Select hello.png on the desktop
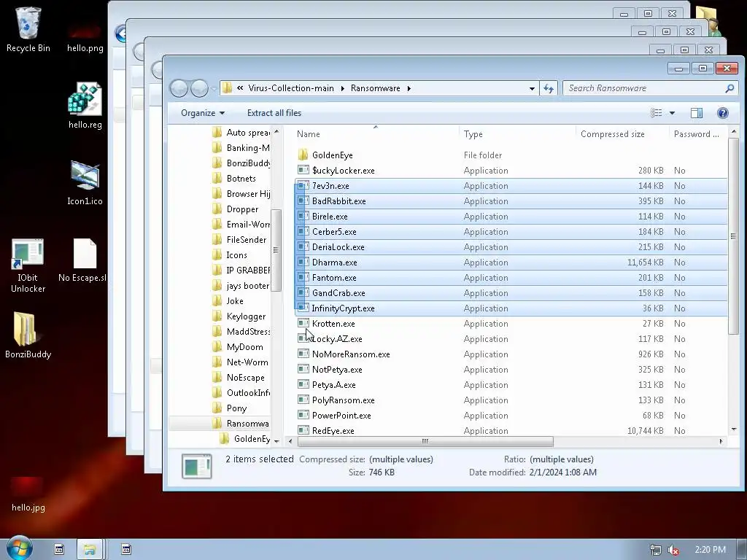The width and height of the screenshot is (747, 560). point(85,39)
